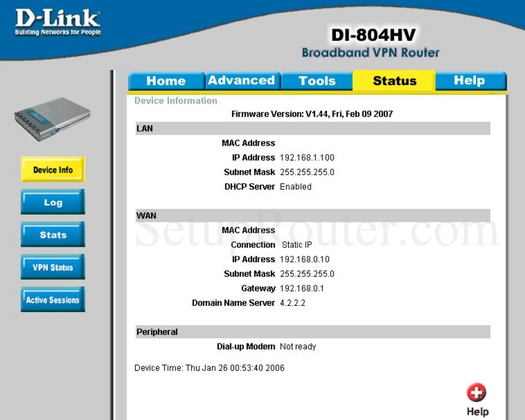Screen dimensions: 525x420
Task: Click the Peripheral section header
Action: click(313, 332)
